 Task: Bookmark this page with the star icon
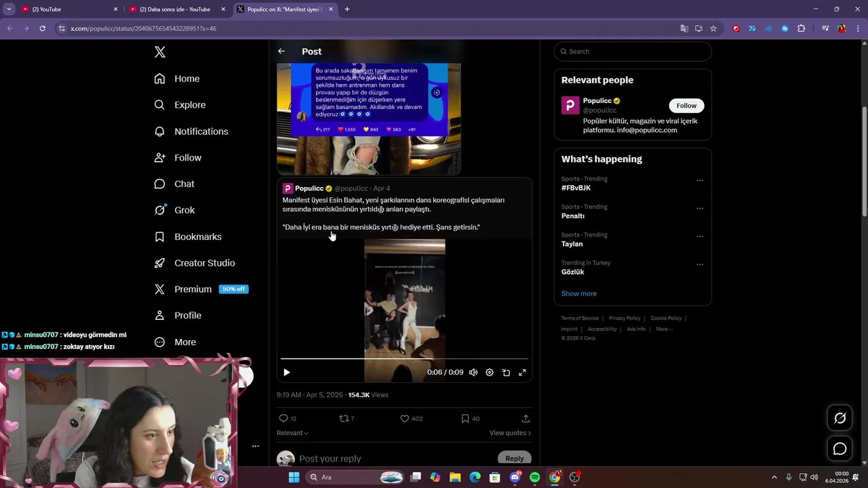click(713, 28)
